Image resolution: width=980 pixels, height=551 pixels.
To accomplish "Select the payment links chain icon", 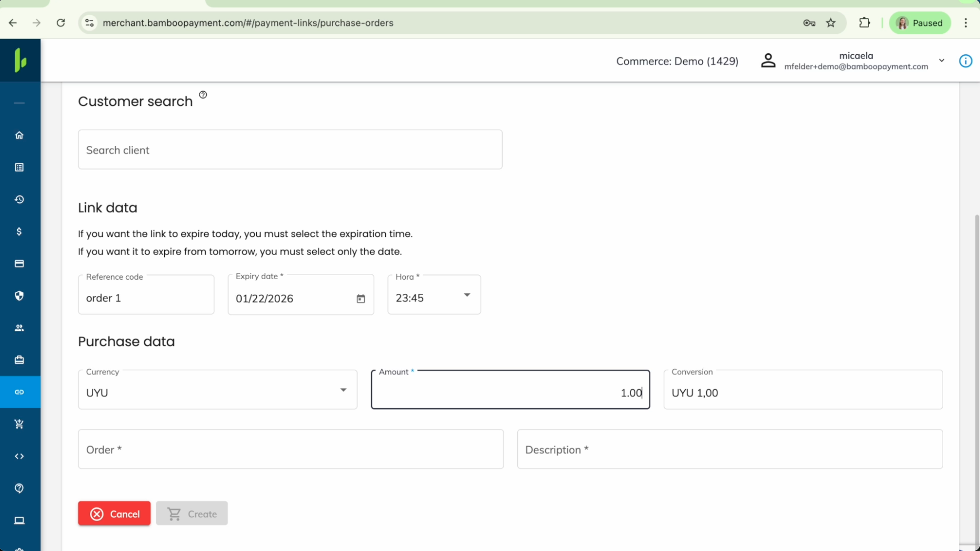I will (x=19, y=392).
